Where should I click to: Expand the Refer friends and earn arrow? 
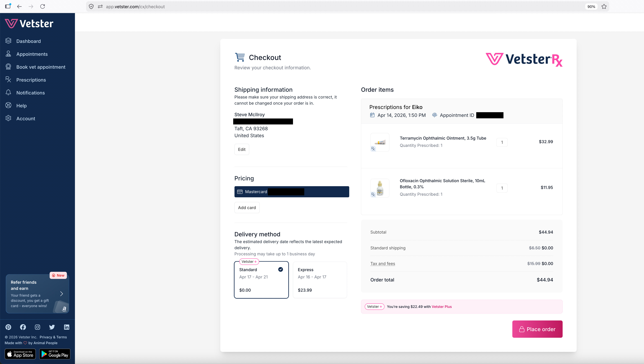(62, 294)
